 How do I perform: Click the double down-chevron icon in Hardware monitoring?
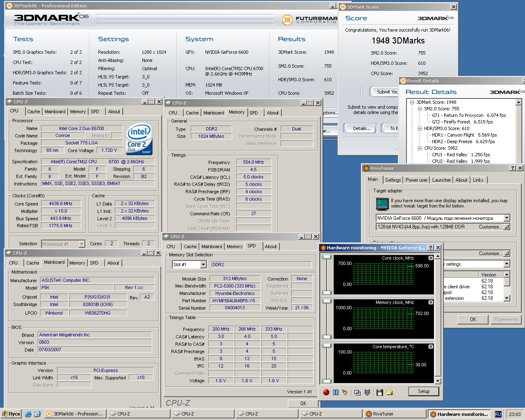coord(367,392)
